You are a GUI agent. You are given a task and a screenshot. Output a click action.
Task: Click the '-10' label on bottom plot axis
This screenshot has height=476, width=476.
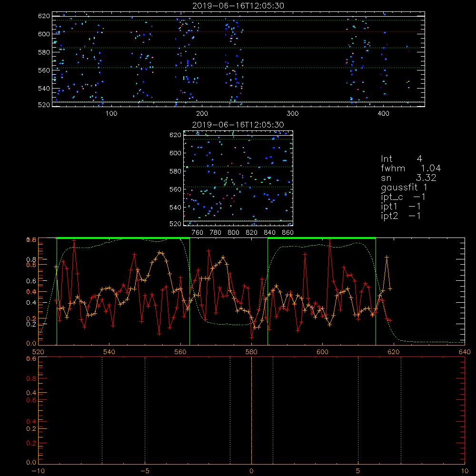[x=38, y=471]
